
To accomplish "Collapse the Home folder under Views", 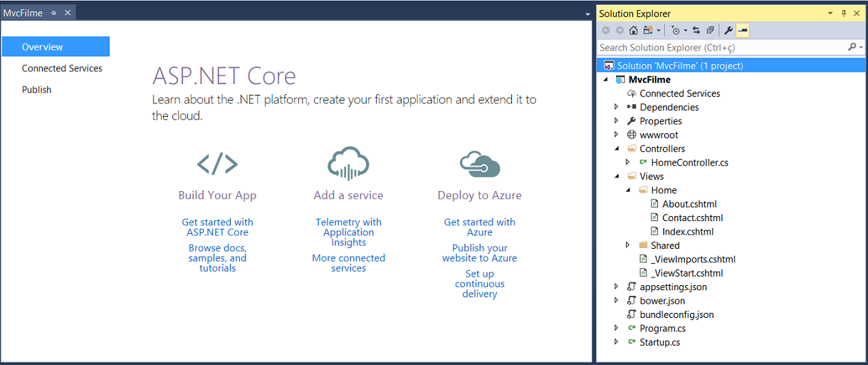I will [628, 190].
